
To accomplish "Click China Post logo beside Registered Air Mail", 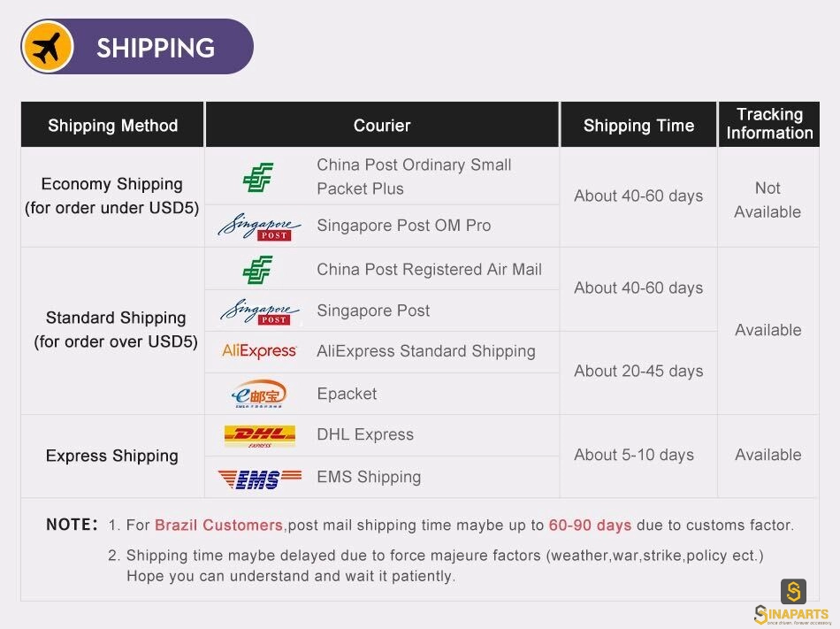I will 257,270.
